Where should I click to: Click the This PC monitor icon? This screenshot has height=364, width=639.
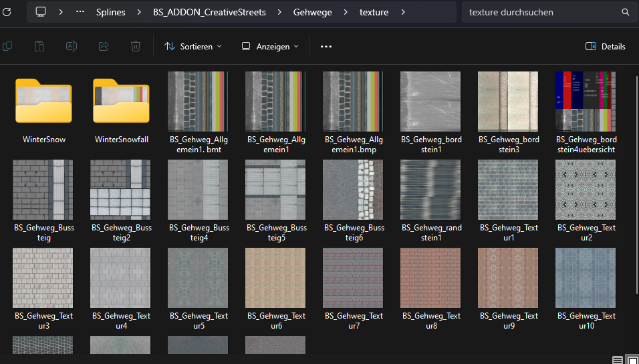[x=41, y=12]
